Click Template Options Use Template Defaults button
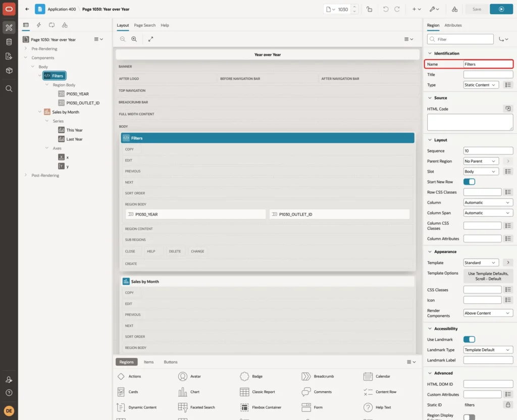Viewport: 517px width, 420px height. [488, 276]
